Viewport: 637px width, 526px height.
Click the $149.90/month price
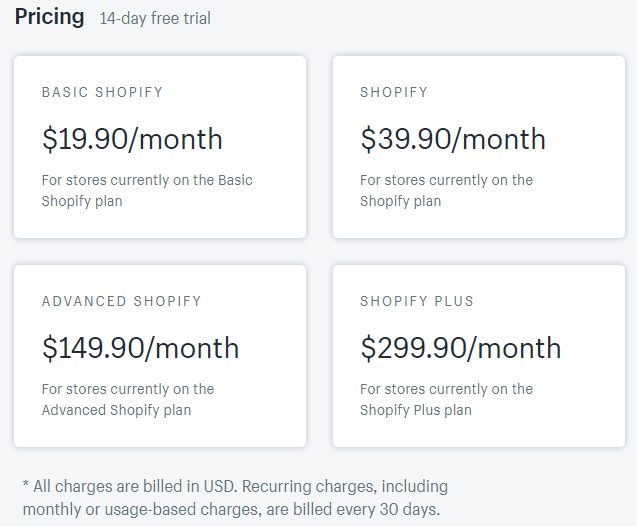(x=141, y=348)
